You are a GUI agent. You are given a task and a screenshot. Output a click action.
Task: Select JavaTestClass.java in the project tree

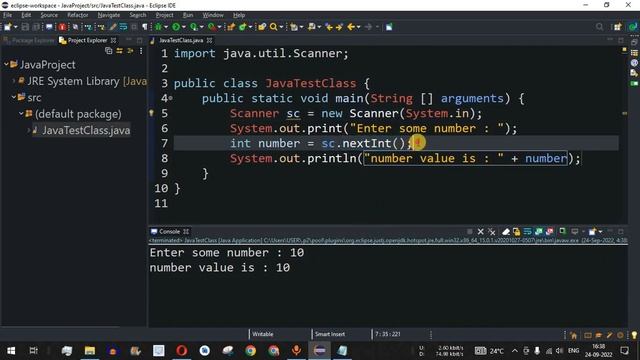click(86, 130)
